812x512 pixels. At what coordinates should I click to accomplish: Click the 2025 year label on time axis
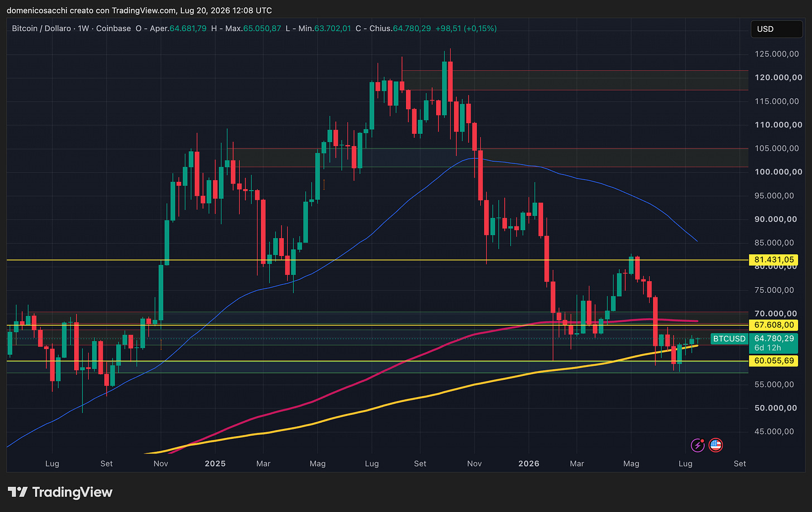coord(215,463)
